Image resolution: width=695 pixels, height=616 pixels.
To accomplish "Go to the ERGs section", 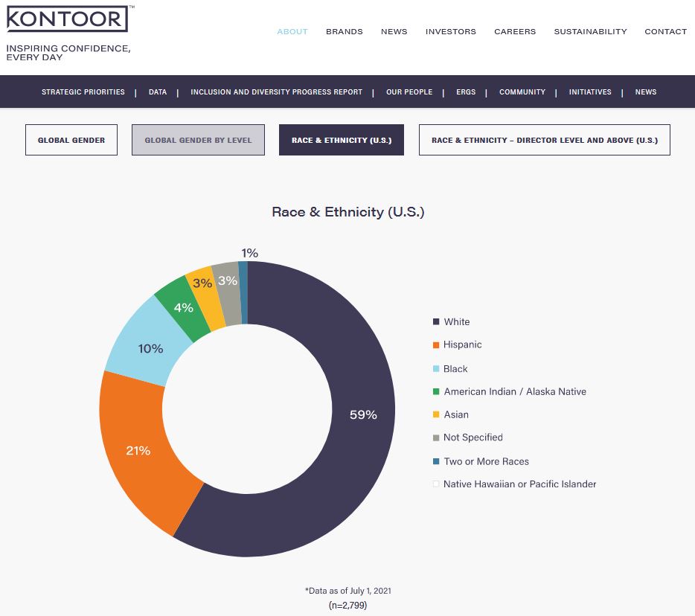I will (466, 92).
